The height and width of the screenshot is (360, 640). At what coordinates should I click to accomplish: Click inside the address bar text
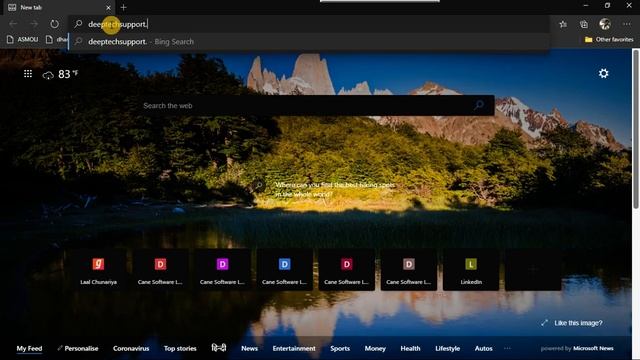118,24
